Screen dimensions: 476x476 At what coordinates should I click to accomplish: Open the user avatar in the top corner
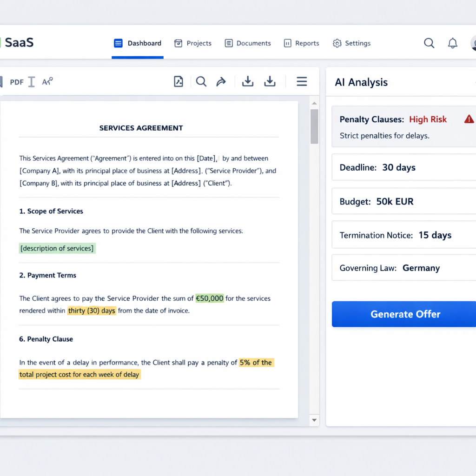[473, 43]
